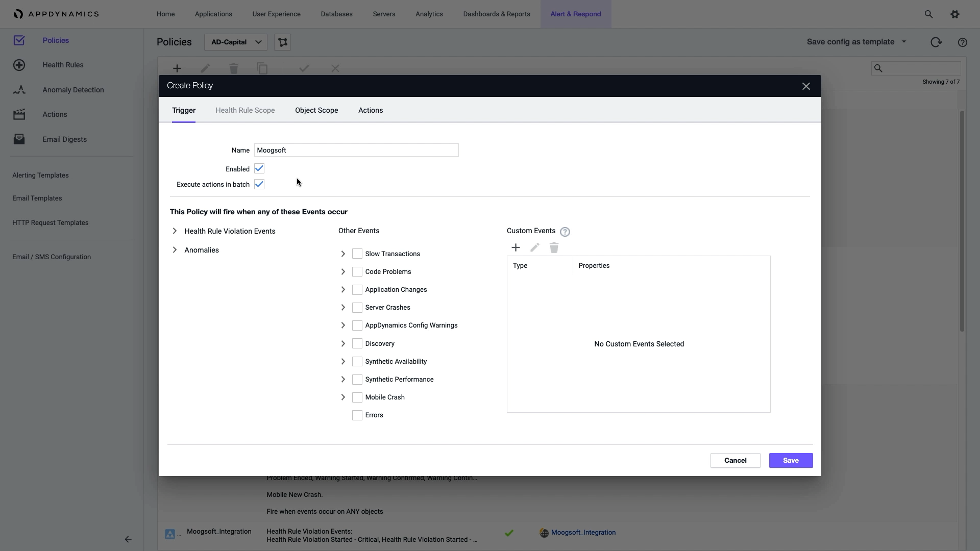Check the AppDynamics Config Warnings checkbox
The image size is (980, 551).
(x=357, y=325)
